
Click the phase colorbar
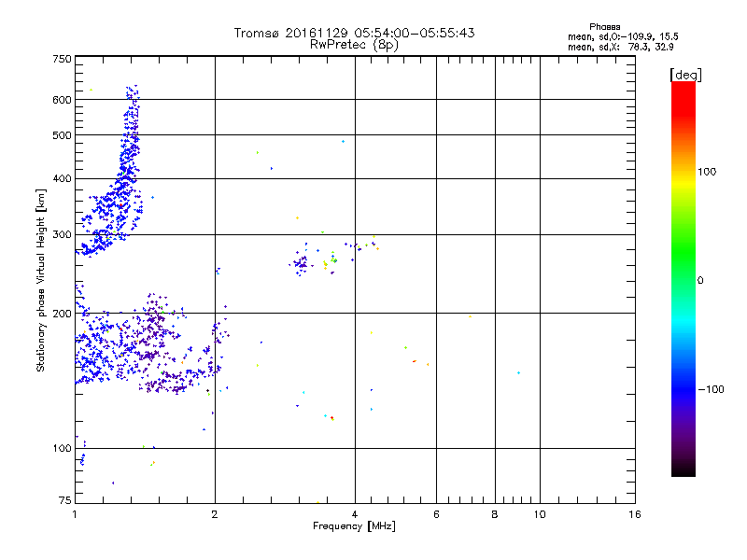(684, 279)
